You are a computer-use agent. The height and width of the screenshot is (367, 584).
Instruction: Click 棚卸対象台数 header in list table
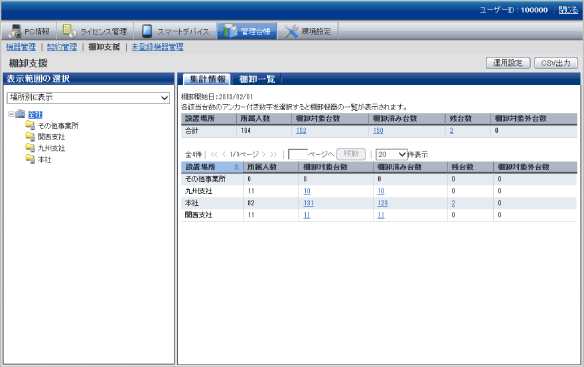[336, 167]
